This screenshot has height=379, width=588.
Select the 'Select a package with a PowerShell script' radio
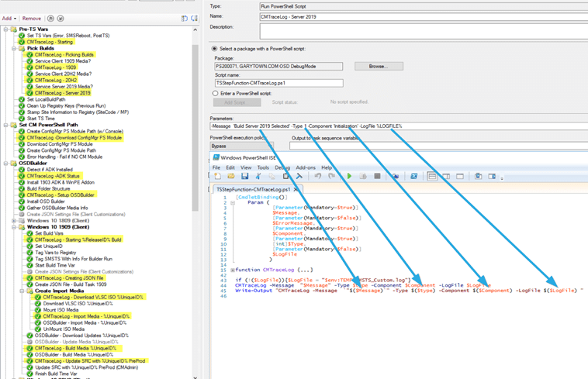pos(215,48)
